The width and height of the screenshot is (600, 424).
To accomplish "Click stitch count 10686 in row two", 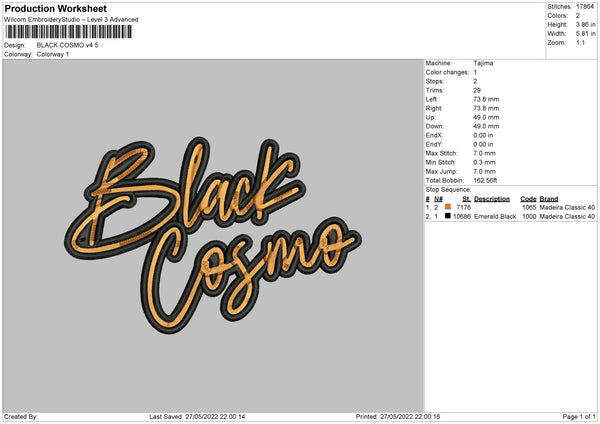I will pos(462,217).
